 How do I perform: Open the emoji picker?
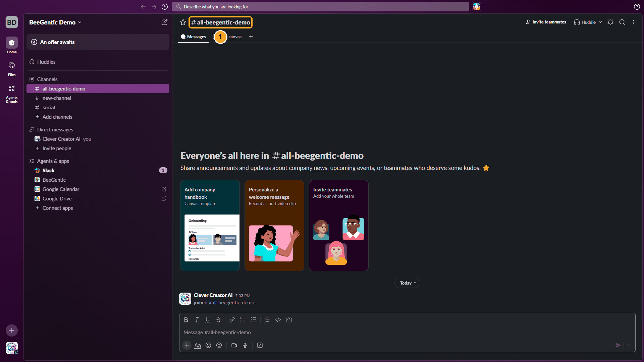(208, 345)
